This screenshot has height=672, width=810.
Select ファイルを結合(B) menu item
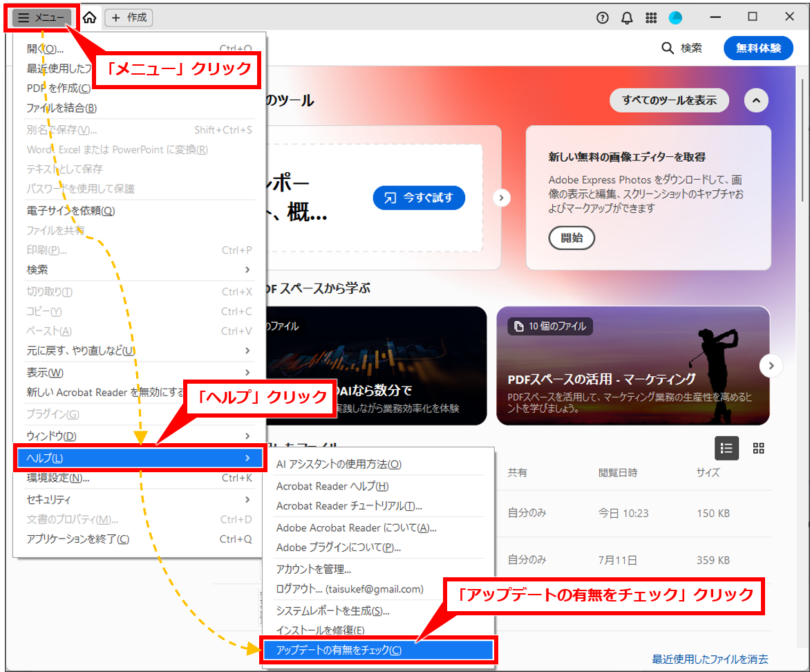click(x=139, y=108)
